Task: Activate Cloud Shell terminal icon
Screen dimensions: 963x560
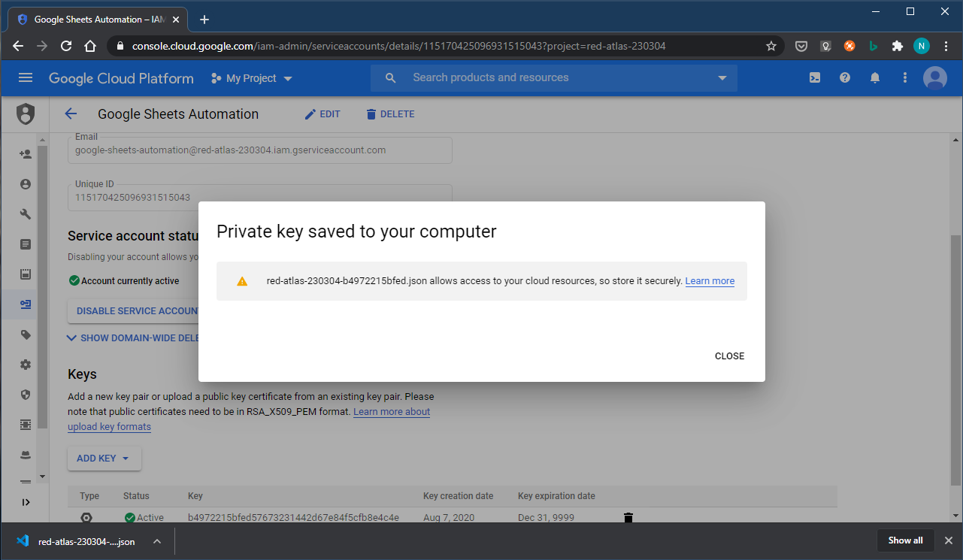Action: point(814,78)
